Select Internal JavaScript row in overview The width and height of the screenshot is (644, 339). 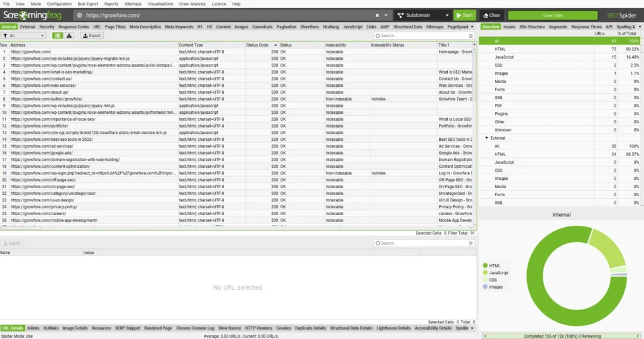[560, 57]
